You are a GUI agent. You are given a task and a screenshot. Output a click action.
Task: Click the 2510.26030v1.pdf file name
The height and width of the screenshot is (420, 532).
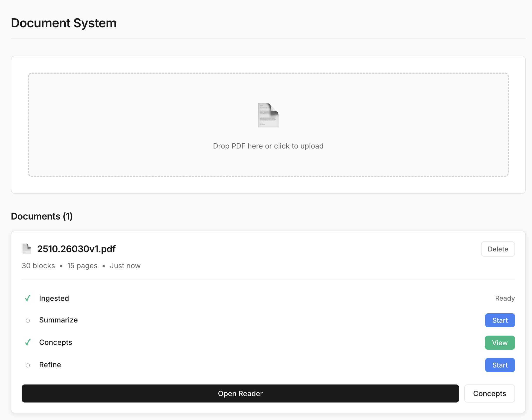pos(76,249)
